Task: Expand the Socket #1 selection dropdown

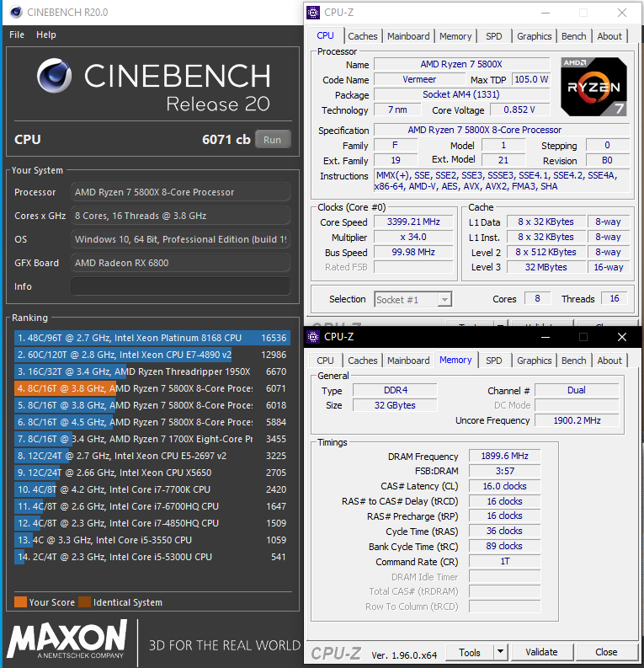Action: (444, 299)
